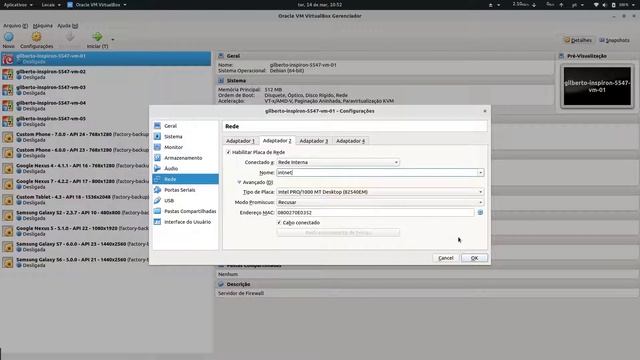Select Custom Phone - 6.0.0 - API 23 VM
The image size is (640, 360).
(x=75, y=153)
